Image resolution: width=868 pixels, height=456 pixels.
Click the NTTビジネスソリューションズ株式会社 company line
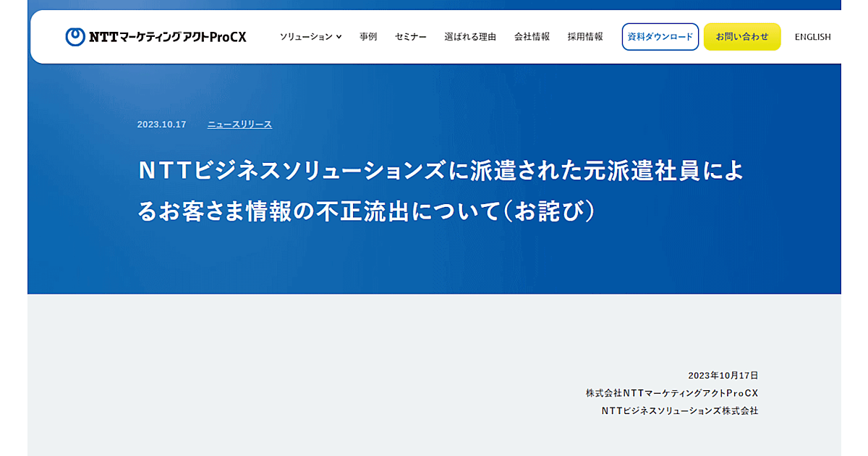point(679,410)
